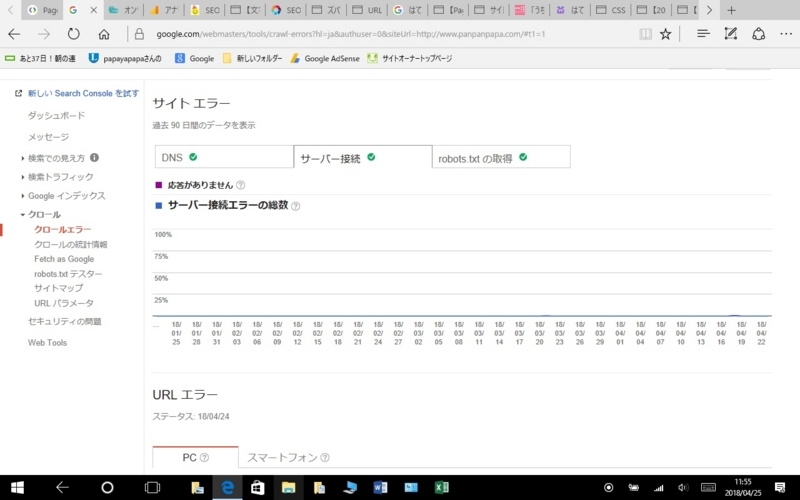800x500 pixels.
Task: Open Microsoft Store from the taskbar
Action: click(x=257, y=488)
